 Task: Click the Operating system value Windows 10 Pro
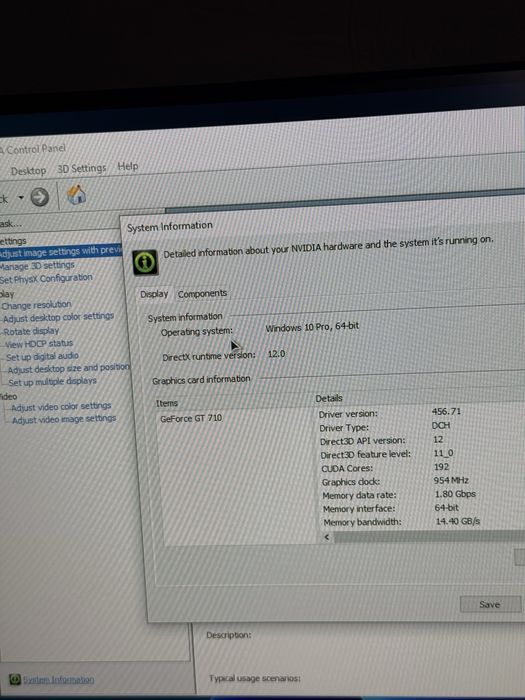pos(312,327)
